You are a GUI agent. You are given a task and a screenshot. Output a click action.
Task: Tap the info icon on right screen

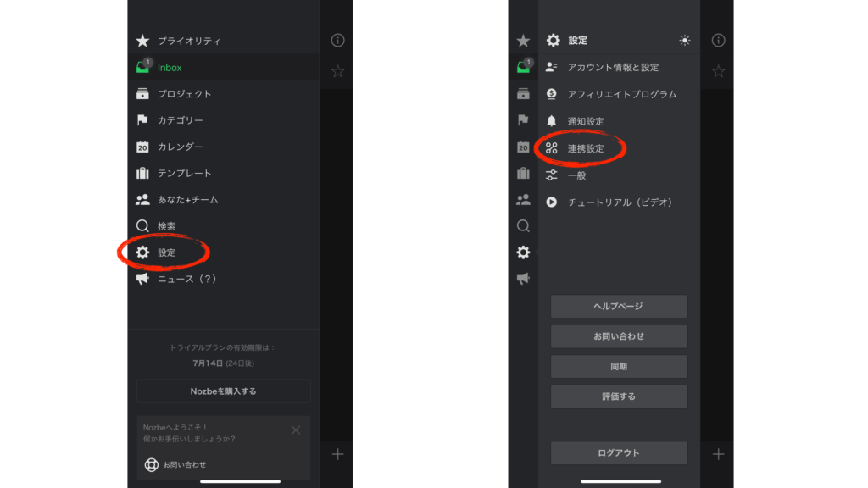tap(718, 41)
